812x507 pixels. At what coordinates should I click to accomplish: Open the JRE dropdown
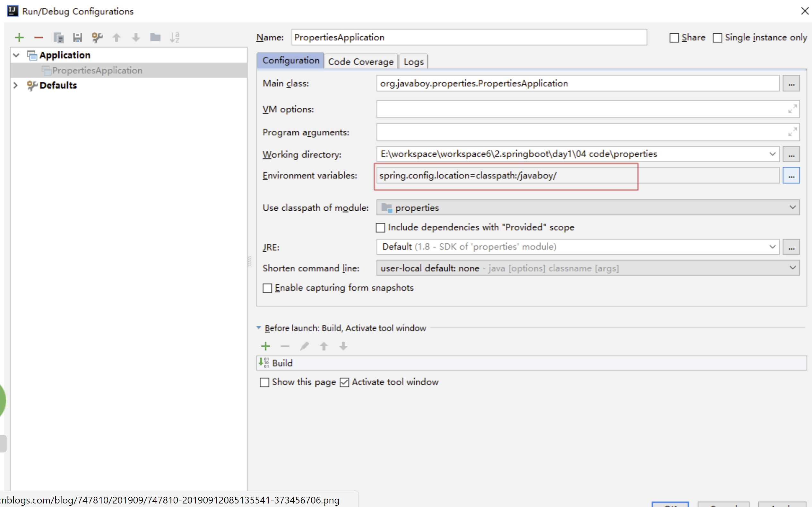(x=773, y=247)
